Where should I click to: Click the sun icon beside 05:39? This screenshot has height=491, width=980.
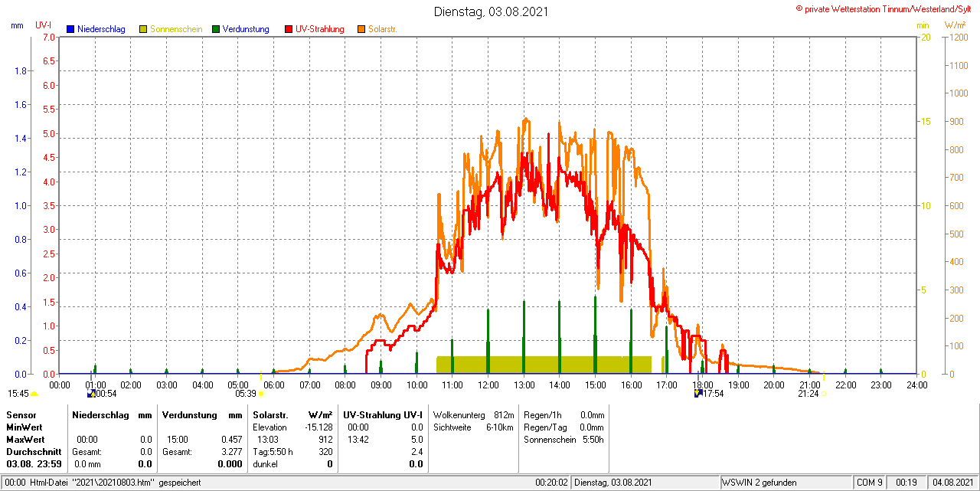click(x=260, y=394)
